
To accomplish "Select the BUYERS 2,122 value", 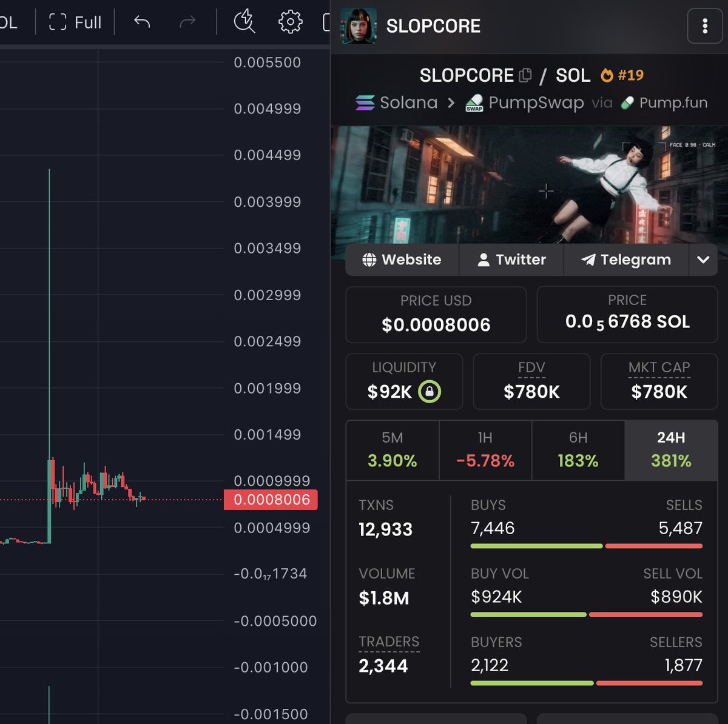I will (x=490, y=665).
